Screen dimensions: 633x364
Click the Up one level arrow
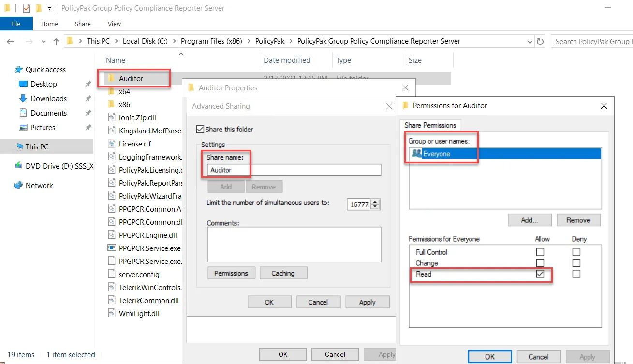(x=56, y=42)
